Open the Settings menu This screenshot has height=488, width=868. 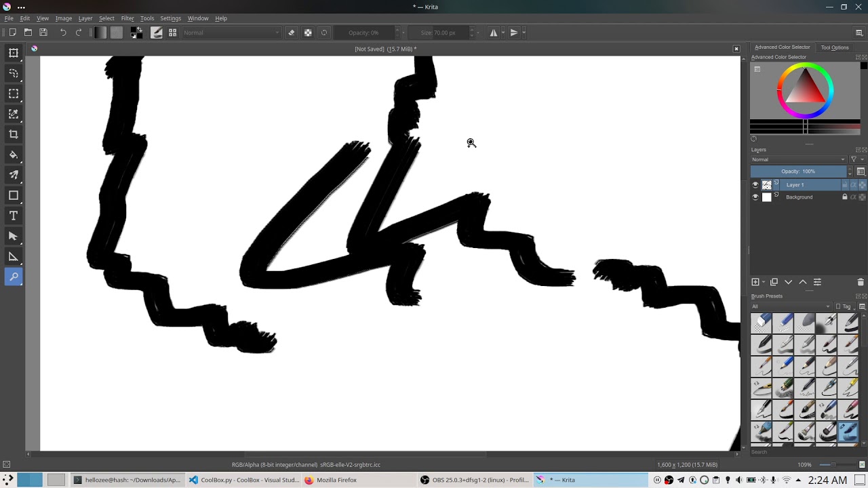pos(171,18)
